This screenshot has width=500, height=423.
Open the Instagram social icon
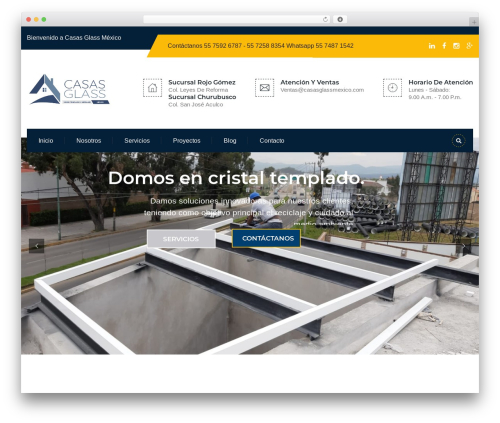pos(456,46)
